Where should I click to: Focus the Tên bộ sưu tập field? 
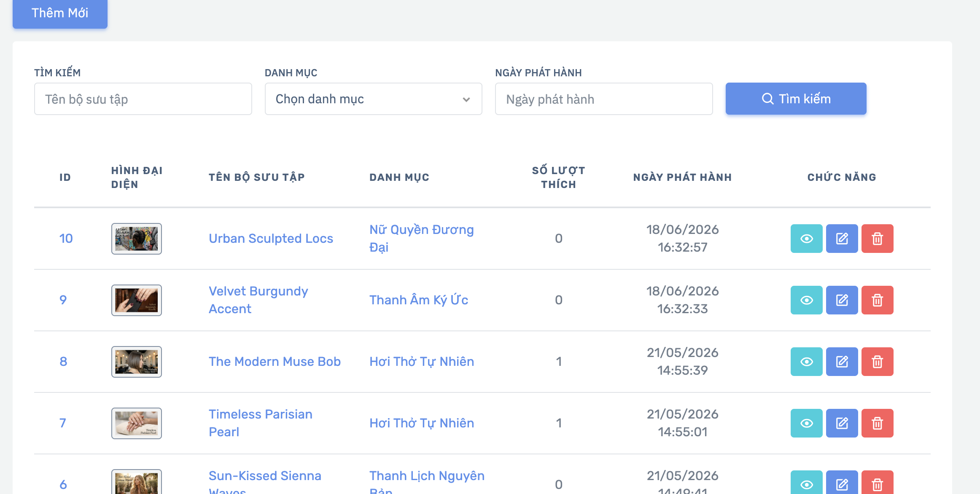click(143, 99)
